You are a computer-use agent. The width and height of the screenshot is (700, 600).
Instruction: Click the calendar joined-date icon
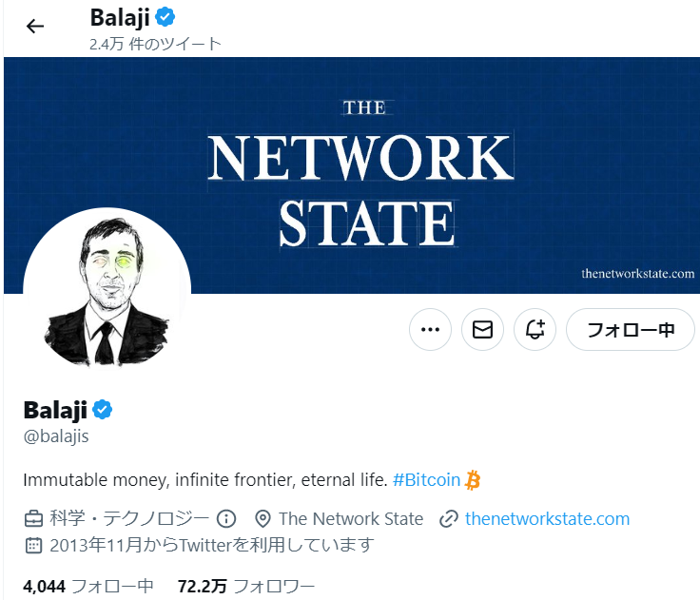tap(33, 545)
